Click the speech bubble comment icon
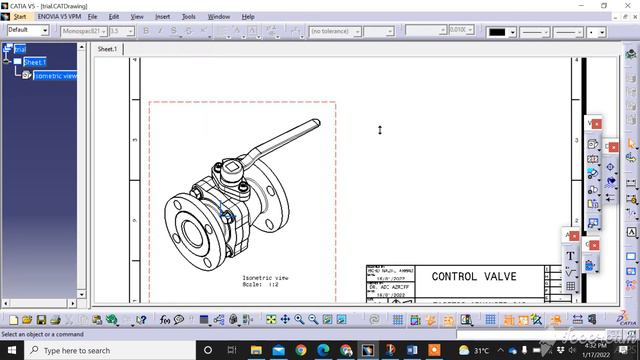640x360 pixels. coord(179,320)
